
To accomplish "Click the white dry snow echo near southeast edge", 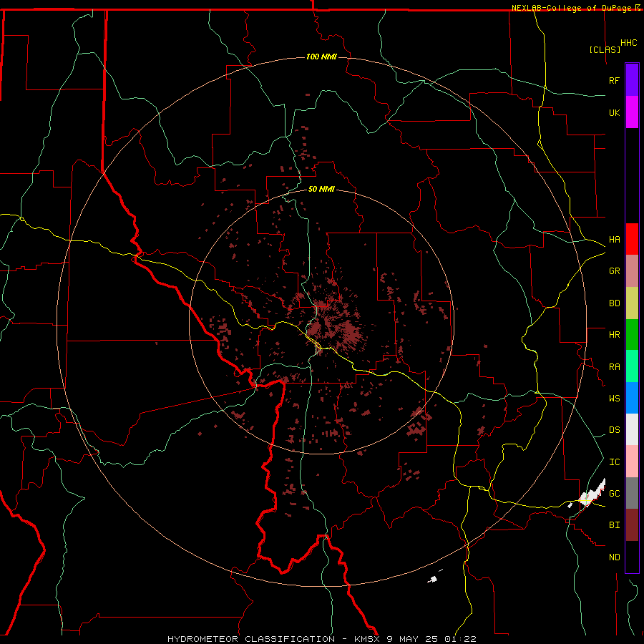I will pos(592,494).
